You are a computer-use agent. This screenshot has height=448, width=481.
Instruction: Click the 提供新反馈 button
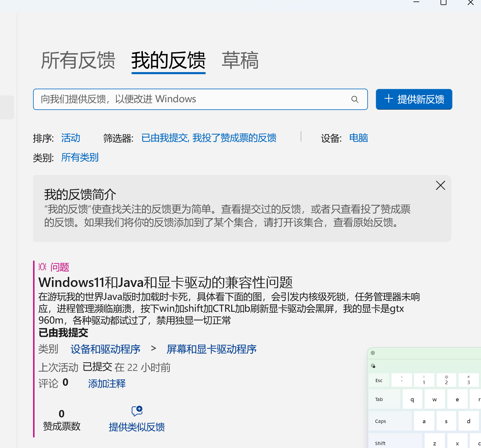[414, 99]
